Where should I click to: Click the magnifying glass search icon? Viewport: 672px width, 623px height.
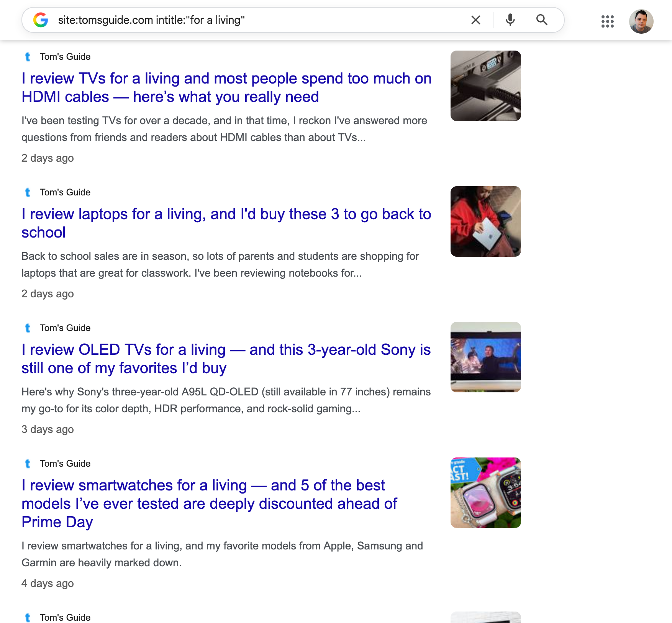[x=542, y=20]
